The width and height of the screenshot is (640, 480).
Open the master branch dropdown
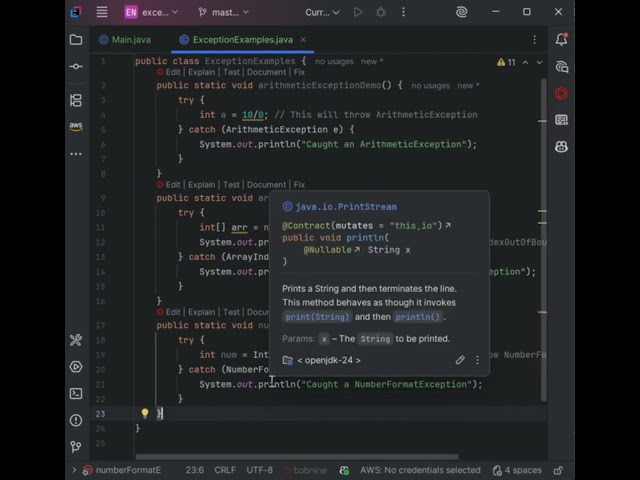223,12
